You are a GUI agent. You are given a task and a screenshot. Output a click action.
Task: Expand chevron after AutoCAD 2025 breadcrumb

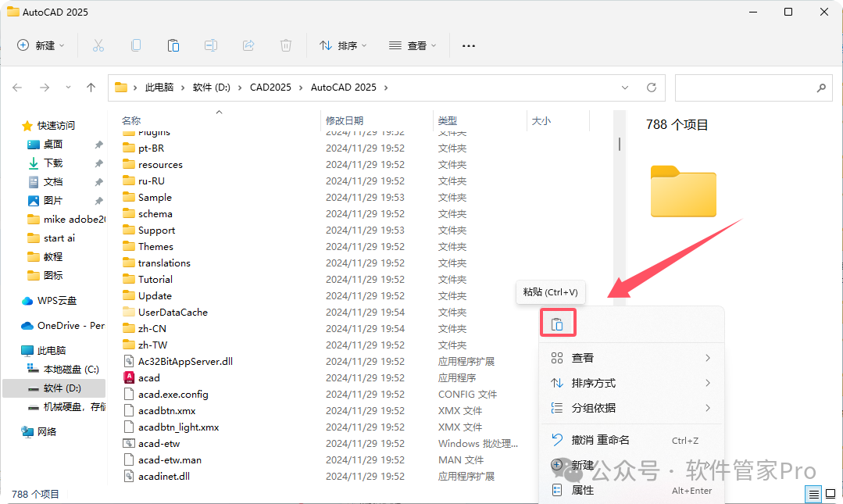tap(386, 88)
